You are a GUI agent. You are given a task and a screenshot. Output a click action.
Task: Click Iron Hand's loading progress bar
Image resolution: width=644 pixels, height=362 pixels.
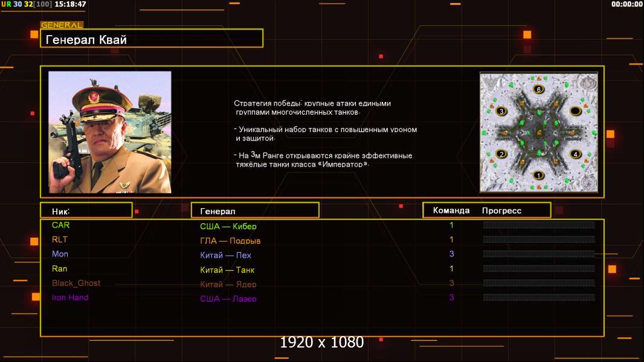tap(538, 297)
